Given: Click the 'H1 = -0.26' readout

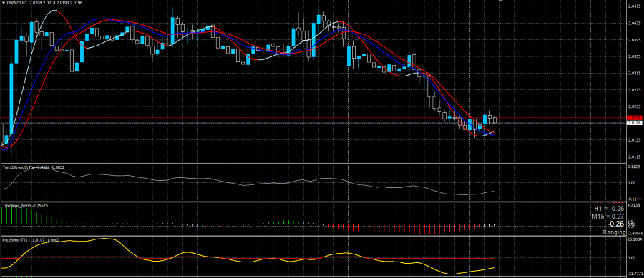Looking at the screenshot, I should 609,208.
